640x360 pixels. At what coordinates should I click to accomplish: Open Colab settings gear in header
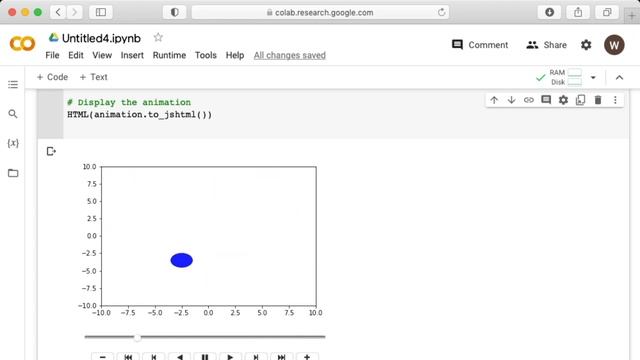(586, 45)
